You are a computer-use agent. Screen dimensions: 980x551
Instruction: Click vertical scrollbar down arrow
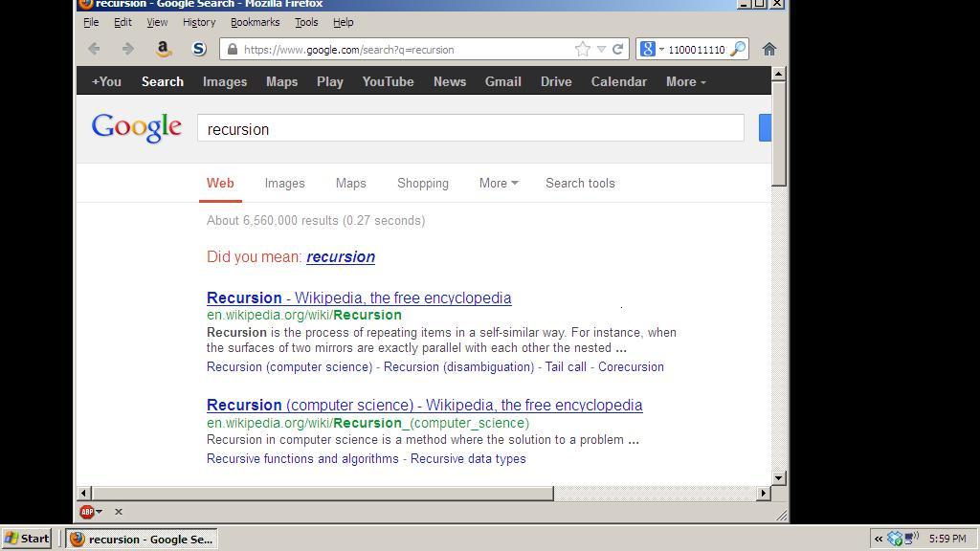(778, 478)
